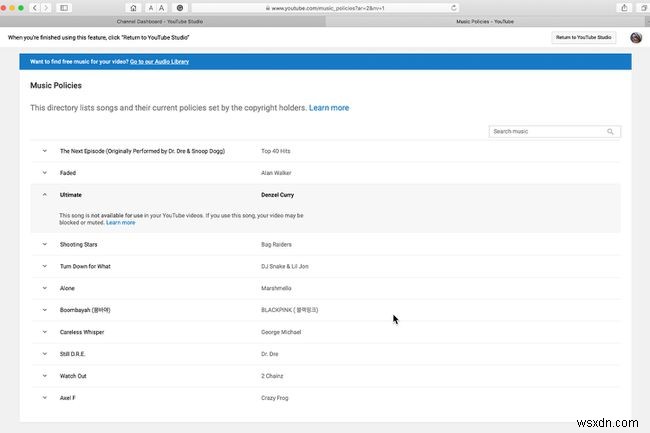Select the Music Policies - YouTube tab

(487, 20)
